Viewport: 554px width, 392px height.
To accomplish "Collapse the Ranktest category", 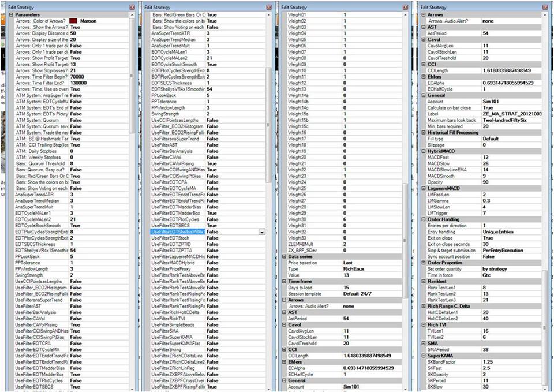I will [424, 281].
